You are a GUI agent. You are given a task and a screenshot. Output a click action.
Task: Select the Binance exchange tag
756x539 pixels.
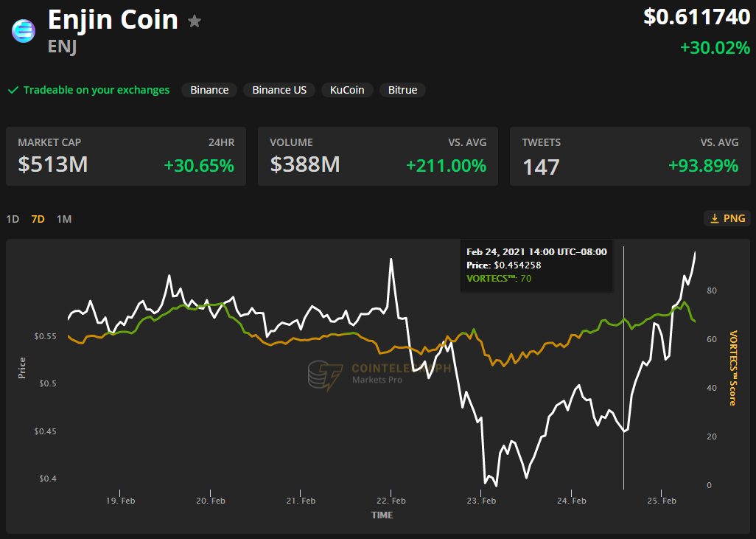coord(209,90)
